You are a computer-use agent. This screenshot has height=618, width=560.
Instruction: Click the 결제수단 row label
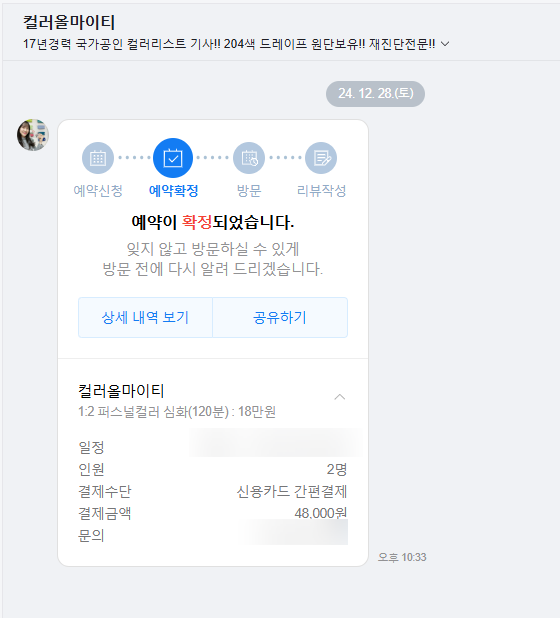105,491
